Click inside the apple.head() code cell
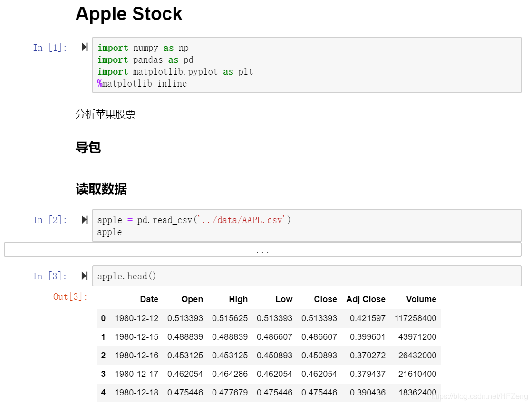Screen dimensions: 532x405 307,276
